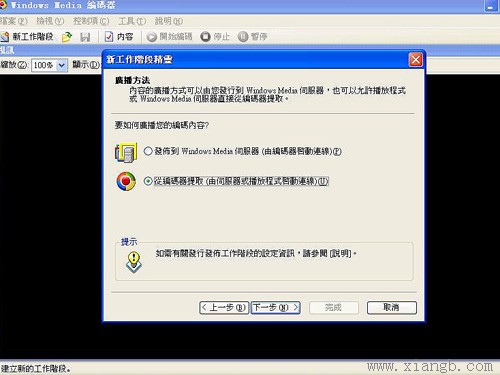Click status bar text 建立新的工作階段
The height and width of the screenshot is (375, 500).
coord(36,369)
